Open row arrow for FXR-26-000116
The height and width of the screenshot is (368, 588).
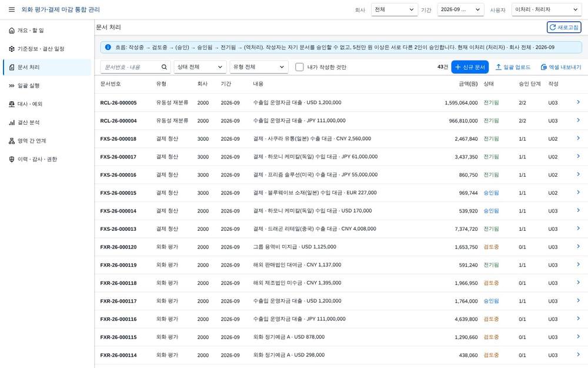coord(578,319)
